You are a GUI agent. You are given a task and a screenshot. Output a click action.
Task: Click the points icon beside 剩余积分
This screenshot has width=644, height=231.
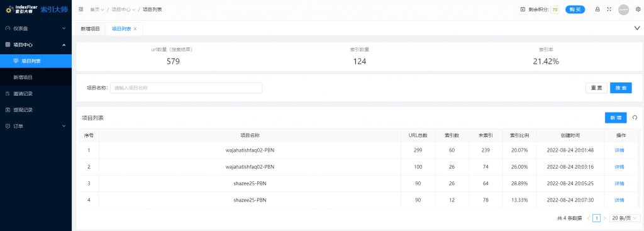[523, 9]
